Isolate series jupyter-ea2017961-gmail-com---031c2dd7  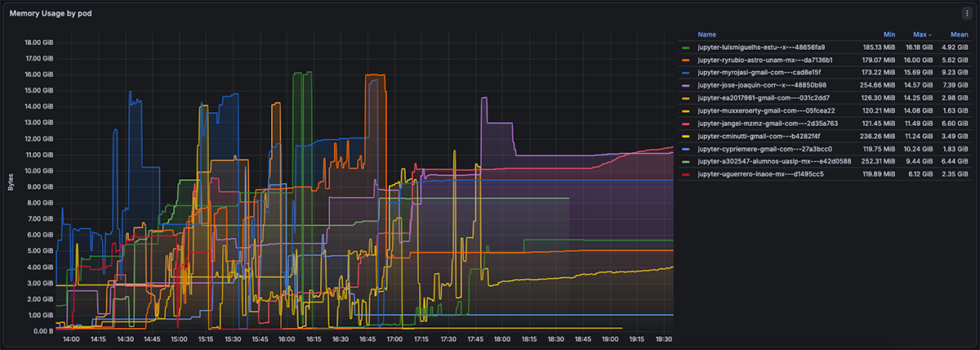(x=764, y=97)
